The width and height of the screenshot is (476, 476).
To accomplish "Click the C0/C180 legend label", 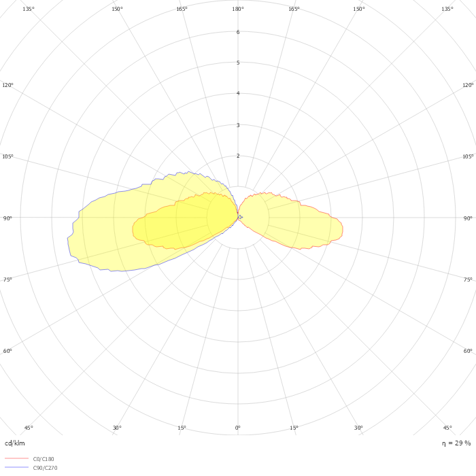I will coord(44,459).
